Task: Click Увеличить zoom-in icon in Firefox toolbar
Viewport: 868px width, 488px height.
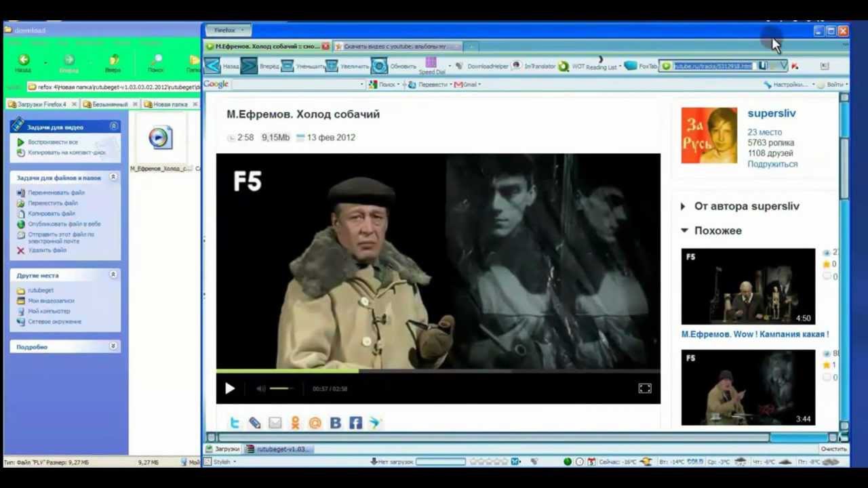Action: click(x=332, y=66)
